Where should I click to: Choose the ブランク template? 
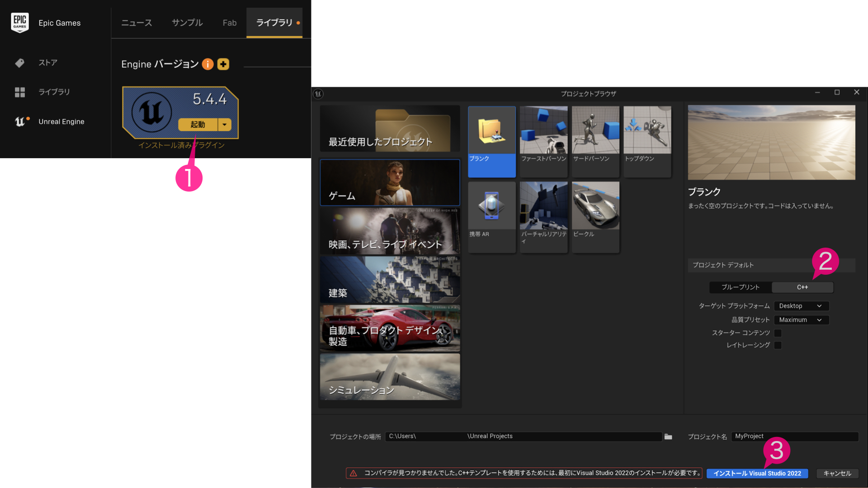[x=492, y=141]
